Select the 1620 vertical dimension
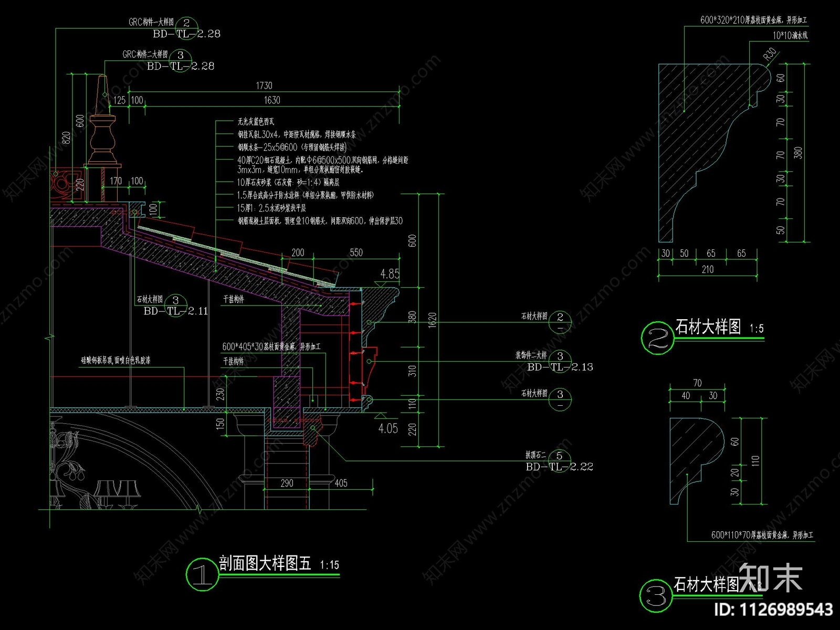This screenshot has height=630, width=840. (433, 321)
